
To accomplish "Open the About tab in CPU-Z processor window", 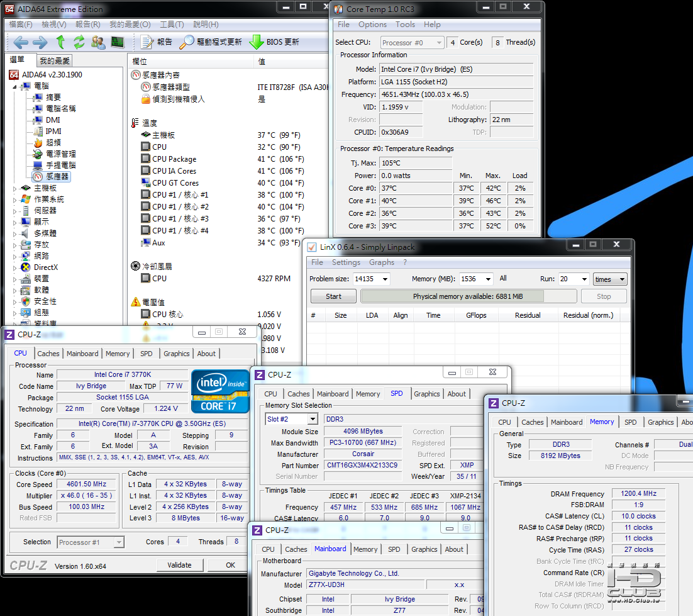I will pos(206,354).
